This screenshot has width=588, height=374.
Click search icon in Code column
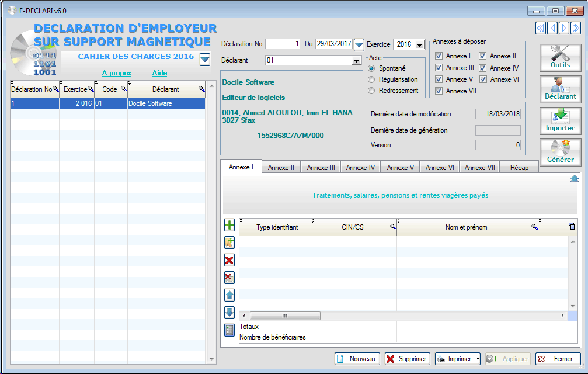tap(124, 89)
